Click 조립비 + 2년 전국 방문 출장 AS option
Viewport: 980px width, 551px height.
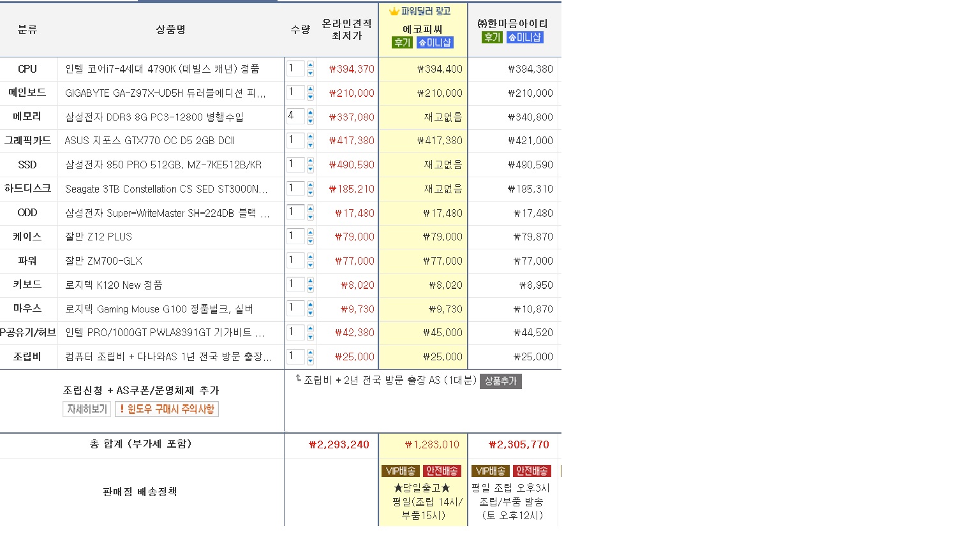click(390, 380)
